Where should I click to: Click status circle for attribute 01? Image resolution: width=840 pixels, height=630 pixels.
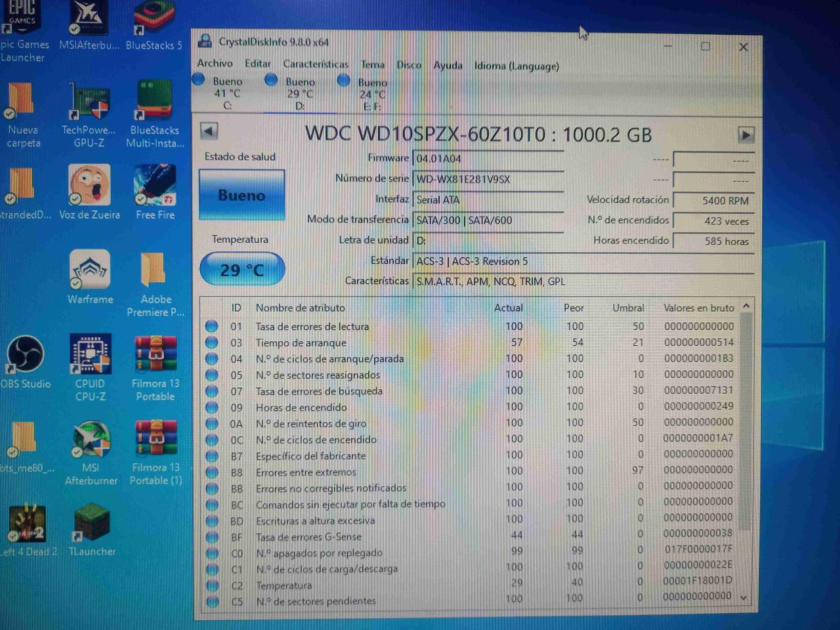211,326
